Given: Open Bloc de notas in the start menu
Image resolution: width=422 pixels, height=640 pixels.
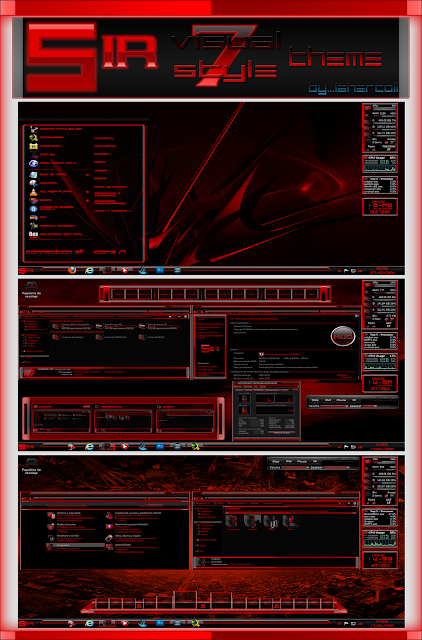Looking at the screenshot, I should [x=48, y=174].
